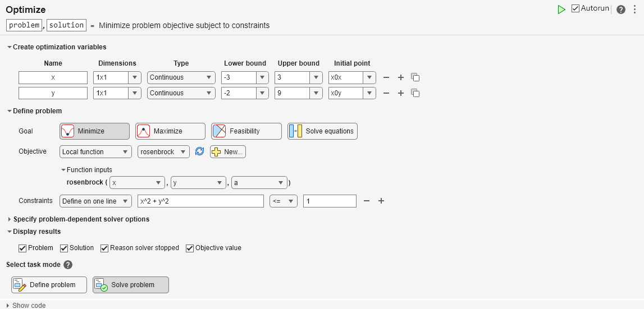This screenshot has height=309, width=644.
Task: Uncheck the Reason solver stopped checkbox
Action: 104,248
